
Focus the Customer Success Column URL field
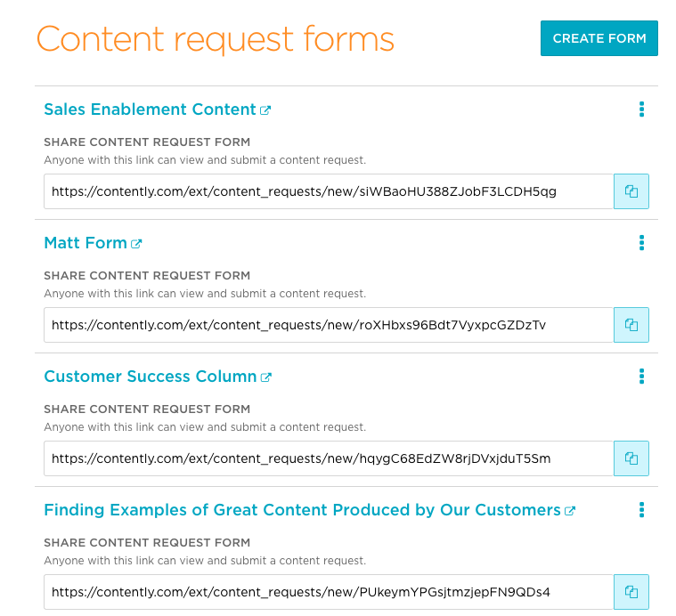[x=329, y=458]
